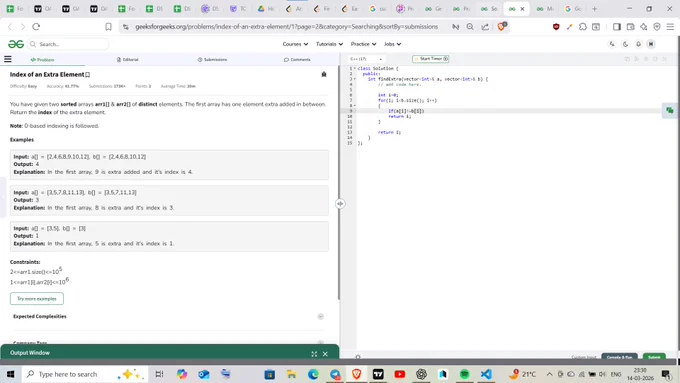Open the language translate icon
This screenshot has height=383, width=680.
coord(612,44)
